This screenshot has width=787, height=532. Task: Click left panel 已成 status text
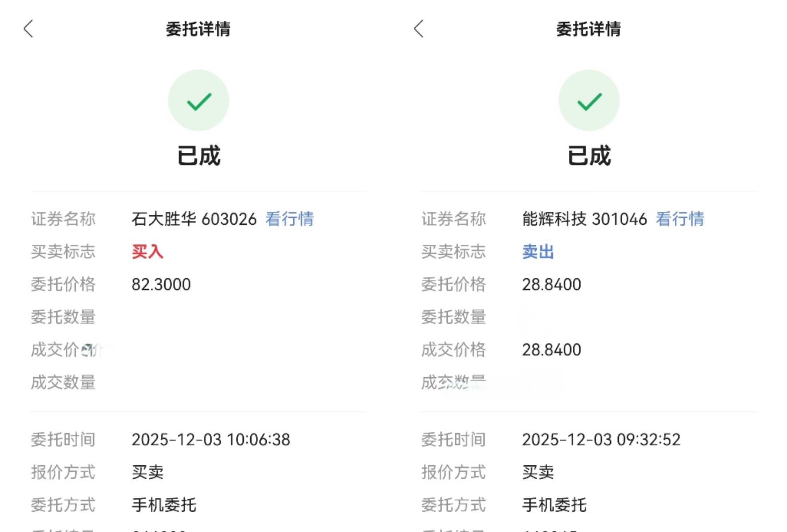coord(199,156)
